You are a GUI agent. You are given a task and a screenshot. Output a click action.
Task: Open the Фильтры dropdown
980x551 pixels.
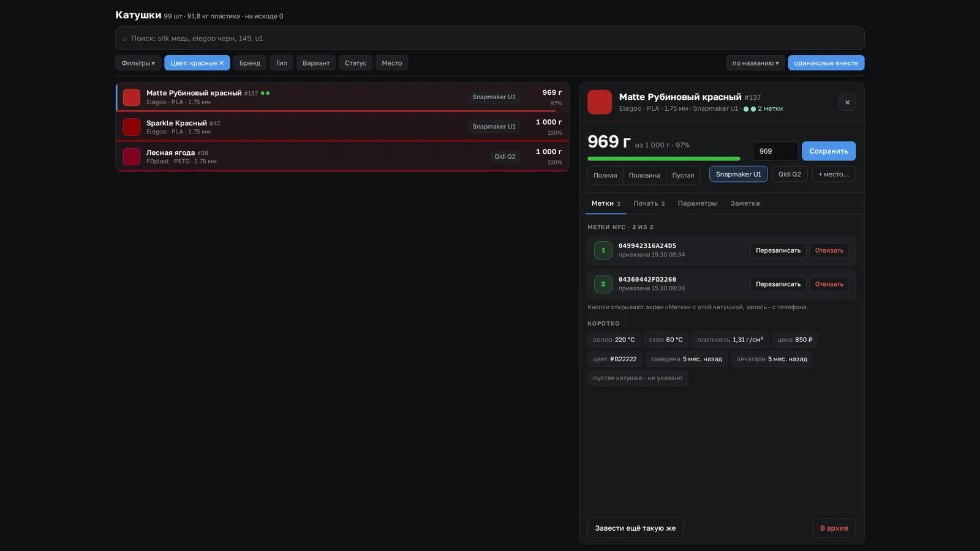[x=138, y=63]
